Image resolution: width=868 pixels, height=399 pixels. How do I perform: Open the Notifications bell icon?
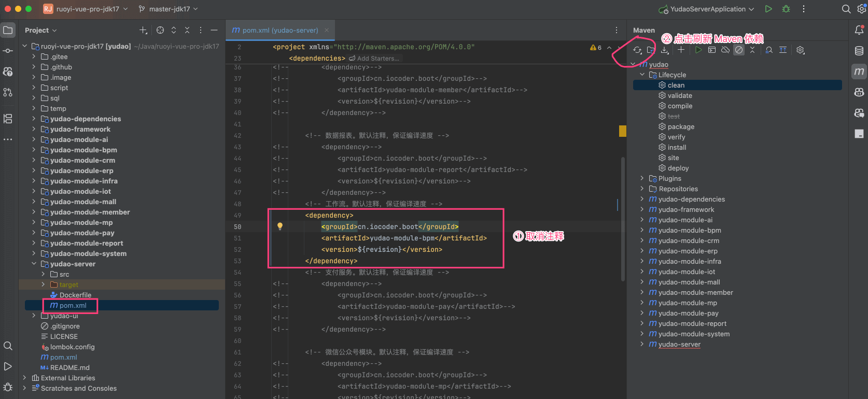(859, 31)
